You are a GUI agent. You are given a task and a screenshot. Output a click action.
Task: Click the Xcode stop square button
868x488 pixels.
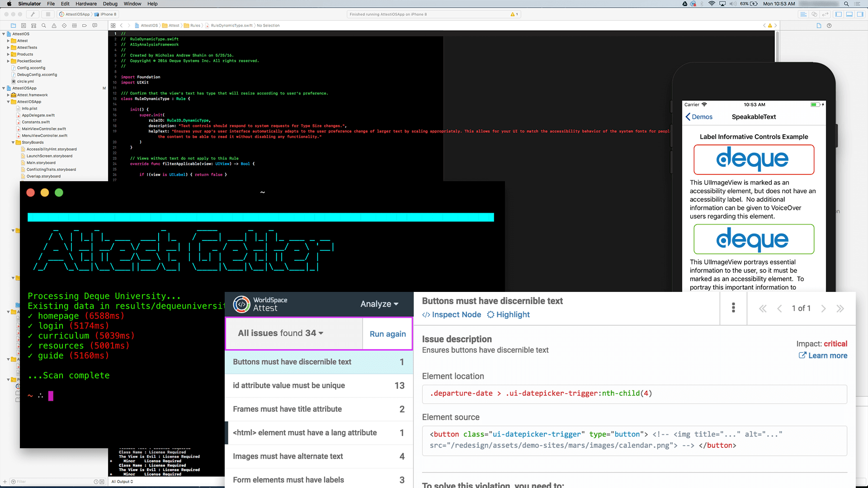(48, 14)
